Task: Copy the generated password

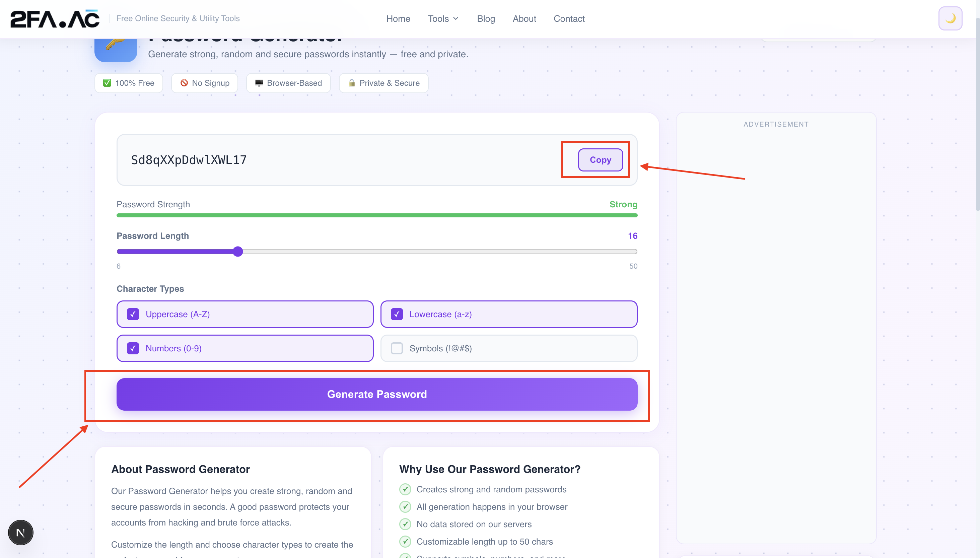Action: [x=600, y=160]
